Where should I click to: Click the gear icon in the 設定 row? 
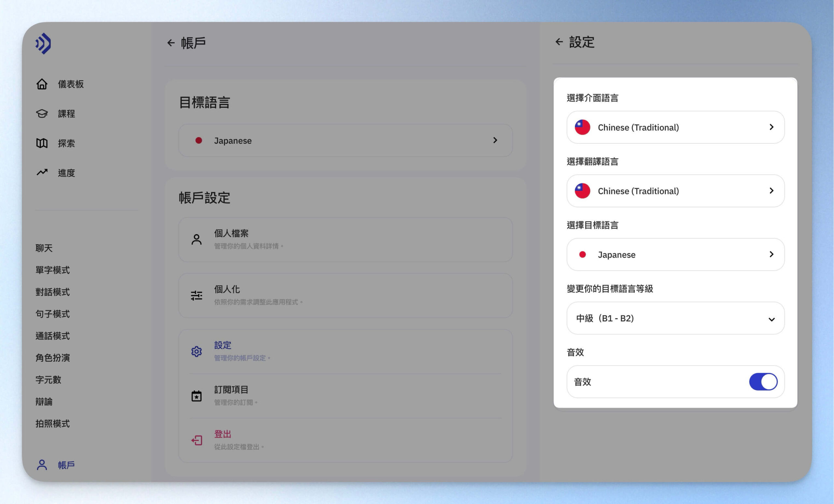point(197,351)
